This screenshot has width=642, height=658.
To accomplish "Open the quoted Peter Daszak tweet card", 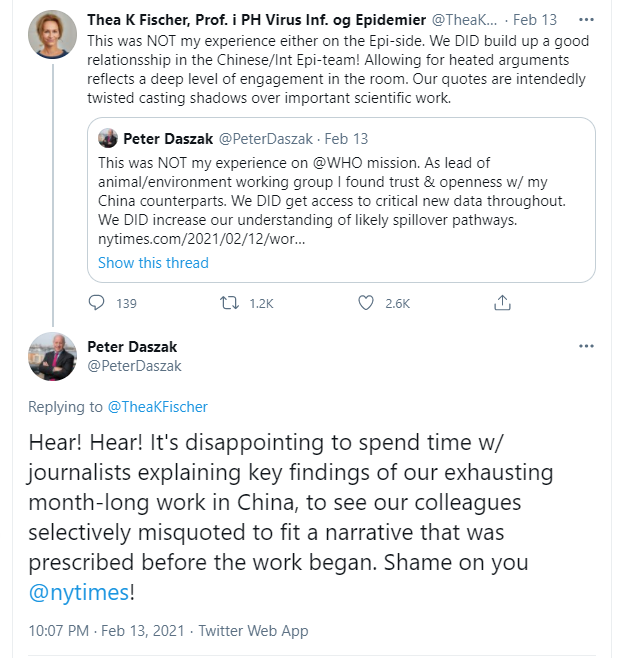I will (341, 200).
